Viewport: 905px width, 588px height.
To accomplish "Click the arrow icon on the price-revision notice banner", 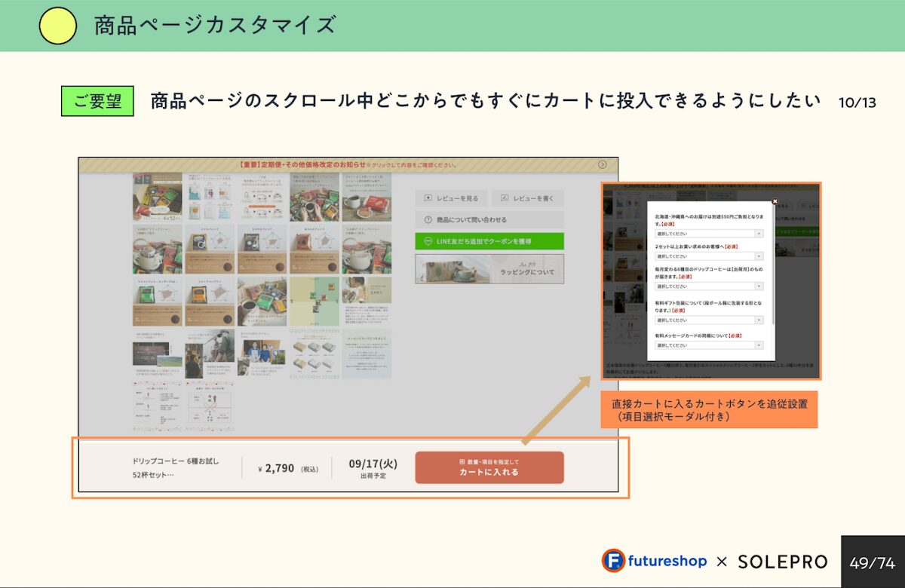I will [602, 164].
